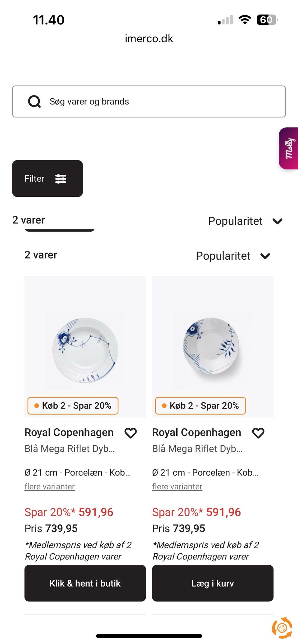Favorite the second Royal Copenhagen plate
298x644 pixels.
click(258, 433)
